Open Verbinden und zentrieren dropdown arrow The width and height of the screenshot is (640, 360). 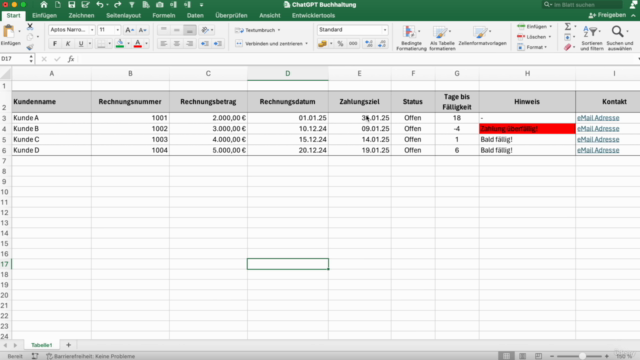[307, 44]
